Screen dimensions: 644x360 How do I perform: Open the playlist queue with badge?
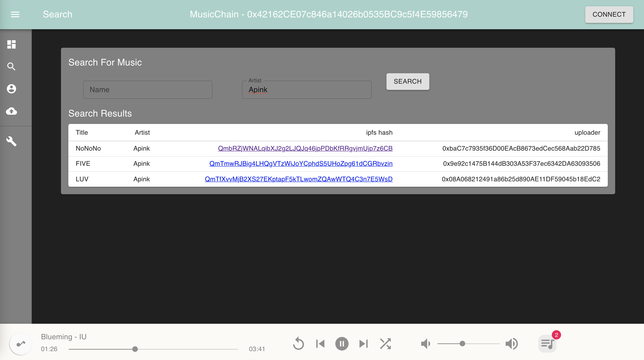(x=548, y=344)
